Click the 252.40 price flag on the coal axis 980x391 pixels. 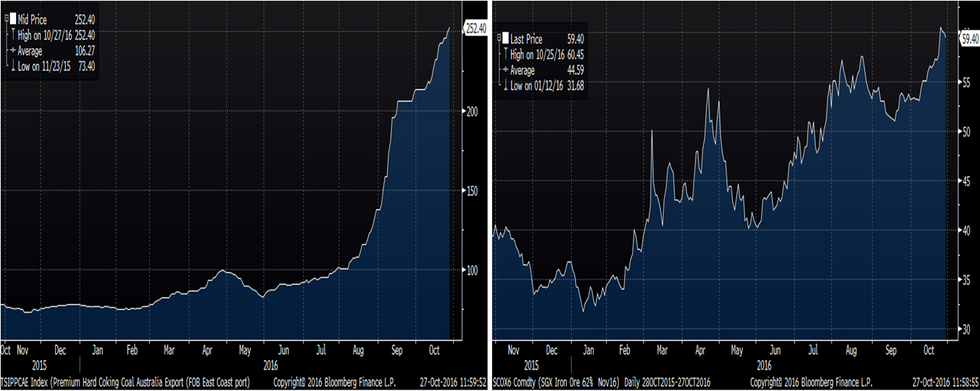click(475, 28)
